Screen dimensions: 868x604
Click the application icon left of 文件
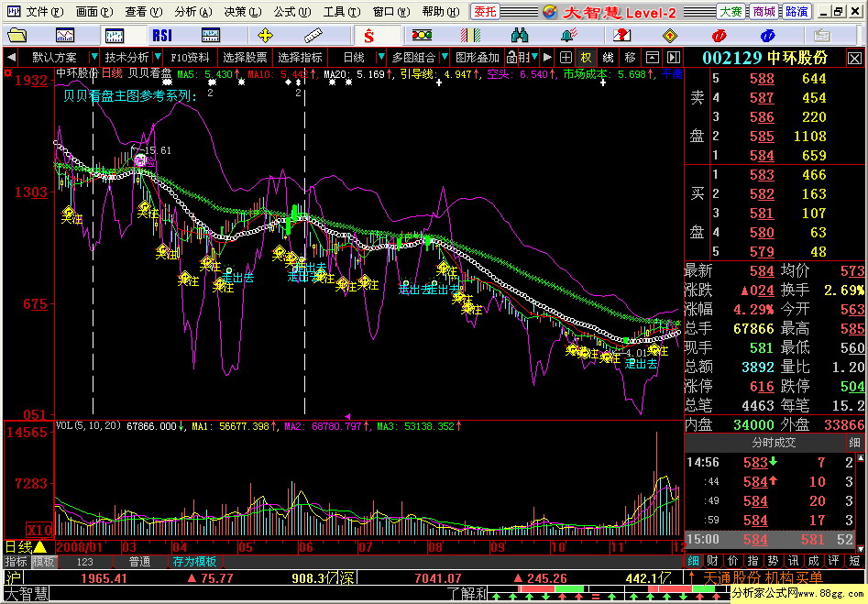tap(13, 11)
